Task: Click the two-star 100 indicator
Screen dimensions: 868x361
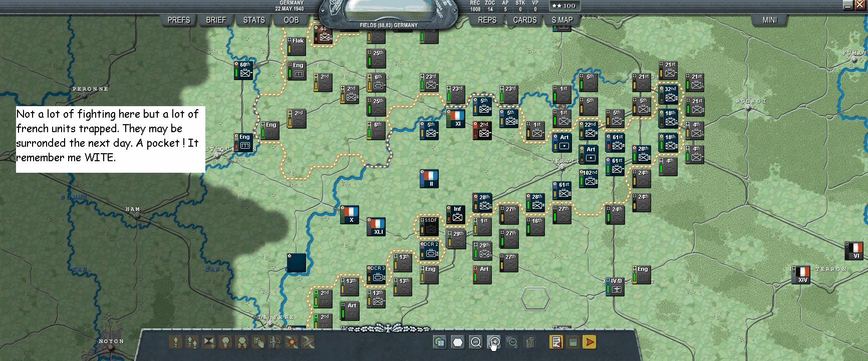Action: (564, 6)
